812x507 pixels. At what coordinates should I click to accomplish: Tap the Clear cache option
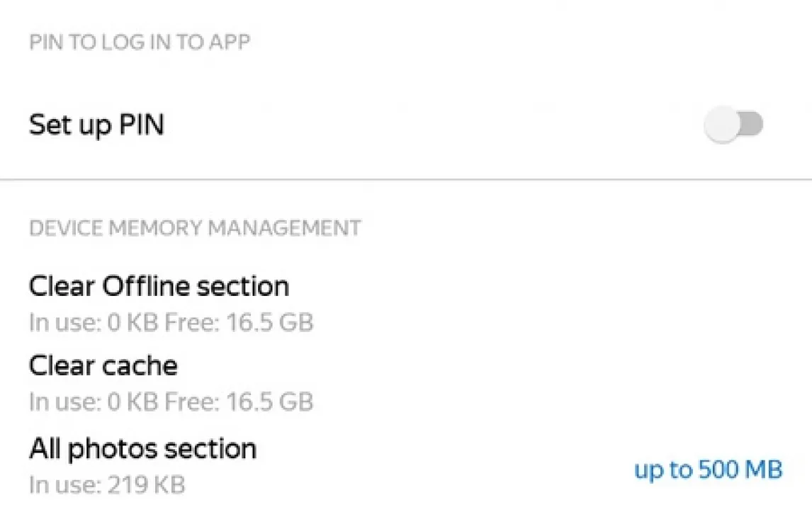103,365
